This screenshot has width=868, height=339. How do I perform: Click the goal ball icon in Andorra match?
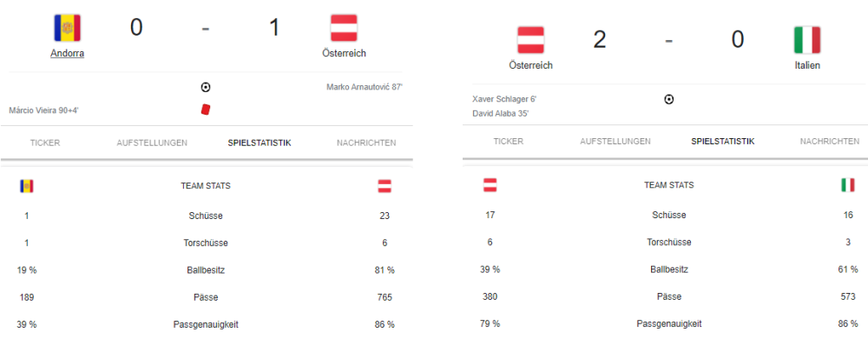click(x=206, y=87)
